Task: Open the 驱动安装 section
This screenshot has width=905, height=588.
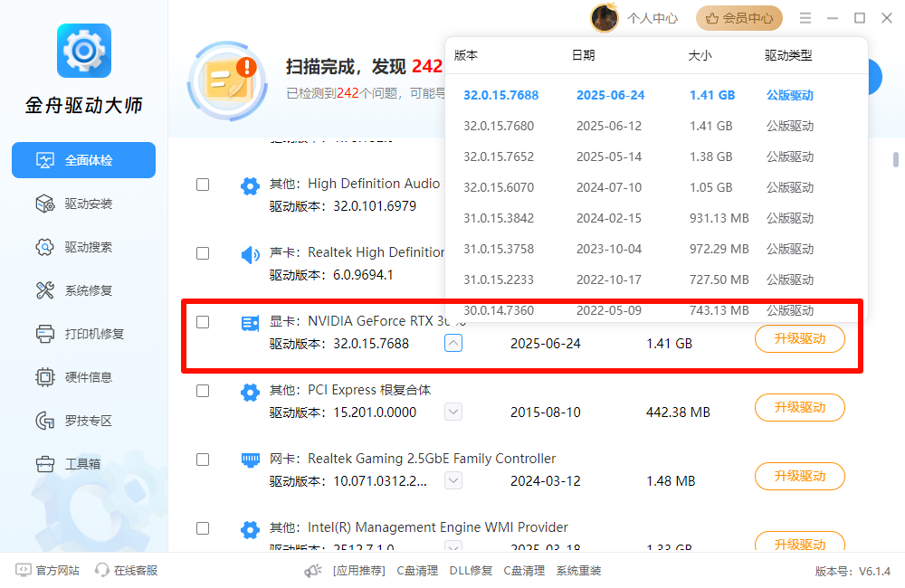Action: coord(74,204)
